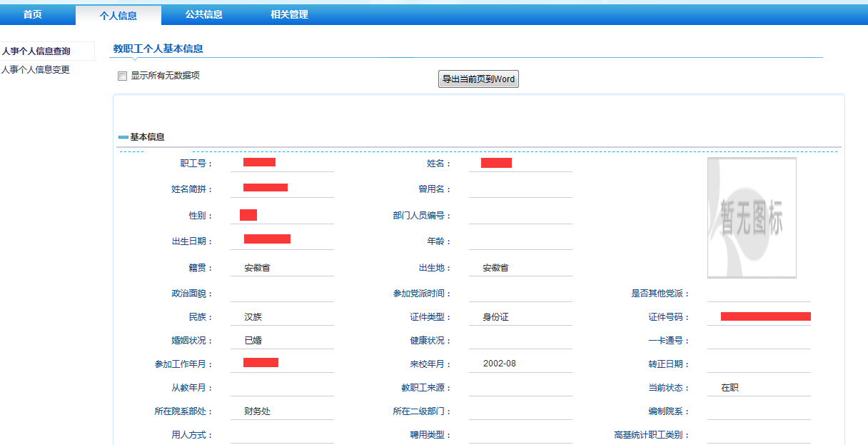868x445 pixels.
Task: Click the 当前状态 field showing 在职
Action: (x=759, y=388)
